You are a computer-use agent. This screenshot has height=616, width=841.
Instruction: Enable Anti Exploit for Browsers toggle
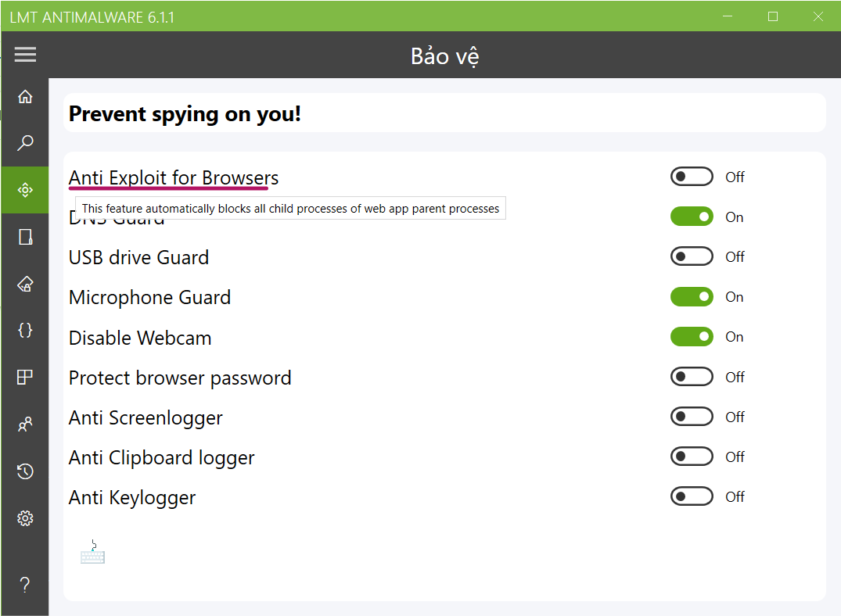692,177
